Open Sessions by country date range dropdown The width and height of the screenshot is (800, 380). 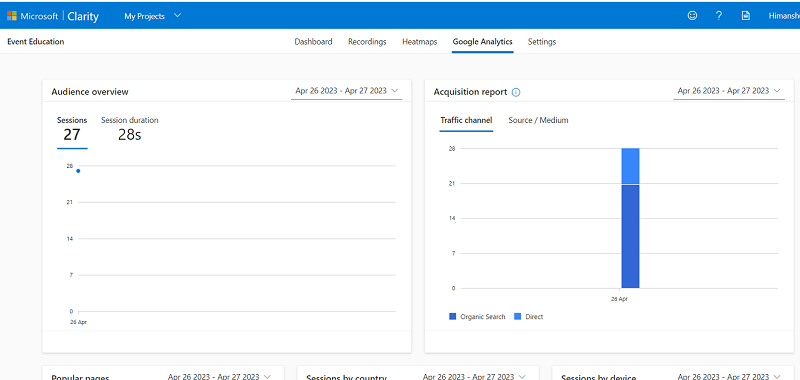474,376
